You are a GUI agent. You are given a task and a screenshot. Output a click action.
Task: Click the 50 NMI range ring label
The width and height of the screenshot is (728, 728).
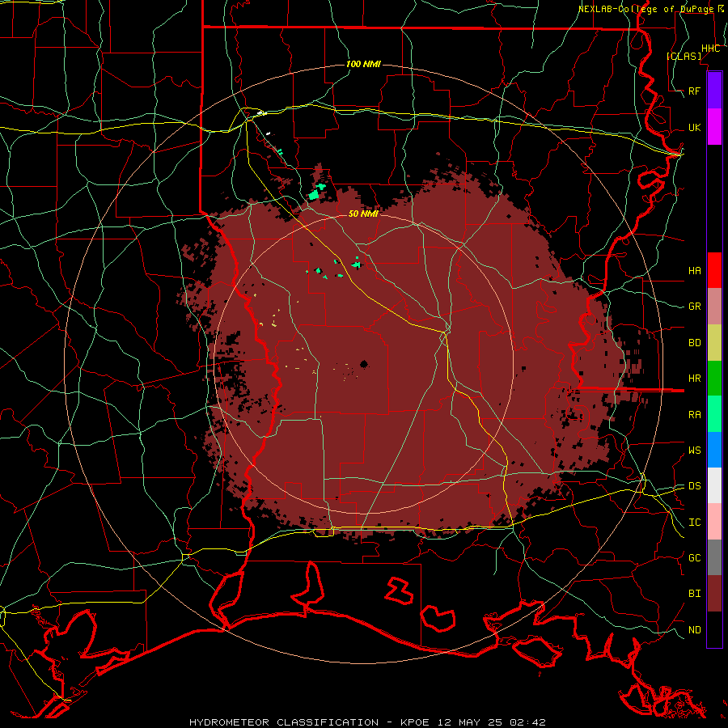363,214
